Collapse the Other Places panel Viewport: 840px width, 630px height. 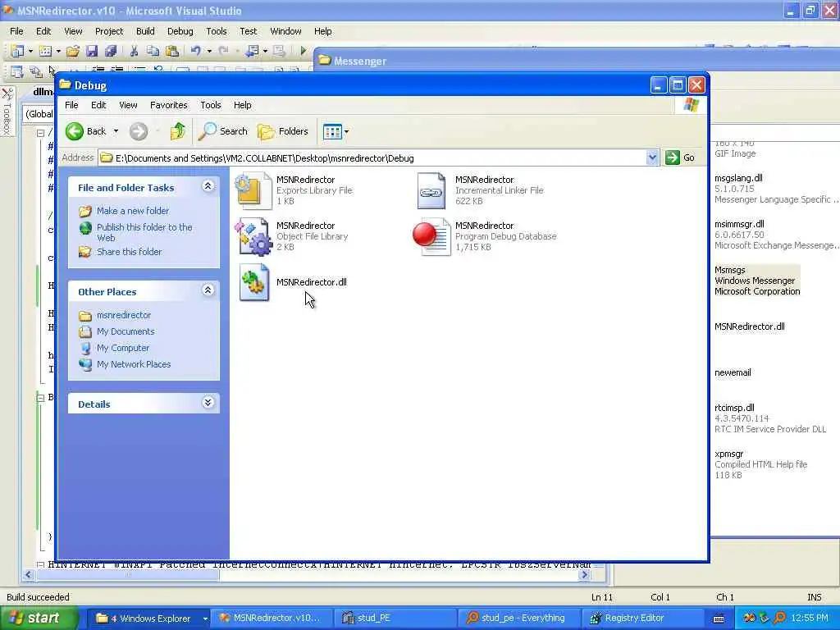pyautogui.click(x=208, y=290)
